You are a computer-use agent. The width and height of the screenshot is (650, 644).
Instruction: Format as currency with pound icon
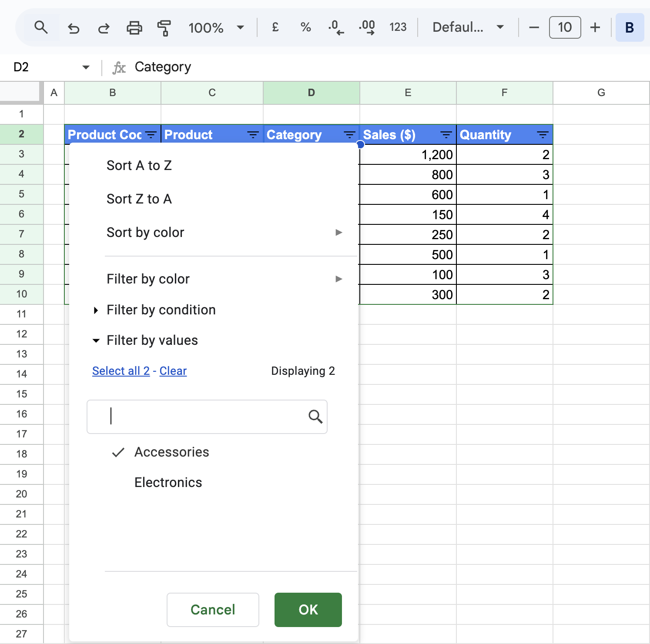(x=275, y=27)
